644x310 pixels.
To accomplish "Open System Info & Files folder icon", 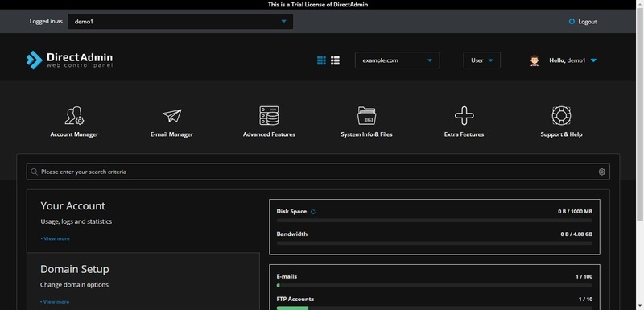I will click(366, 115).
